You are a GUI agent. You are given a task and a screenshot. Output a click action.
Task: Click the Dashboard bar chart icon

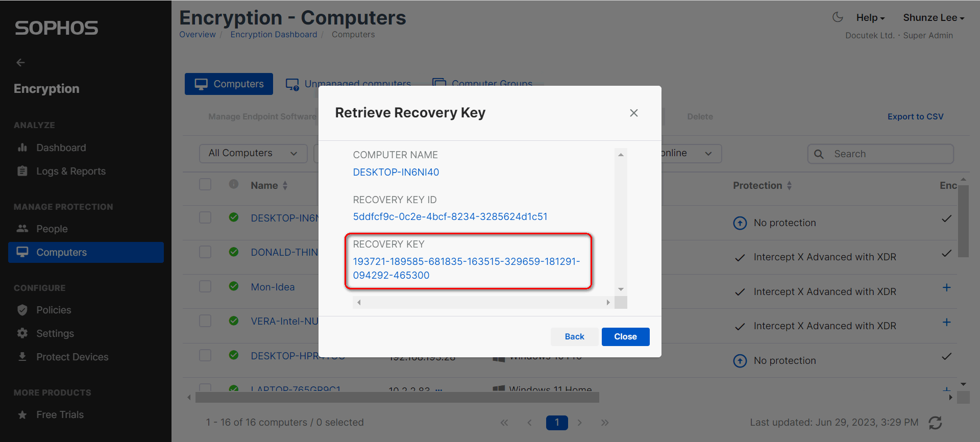pyautogui.click(x=22, y=148)
